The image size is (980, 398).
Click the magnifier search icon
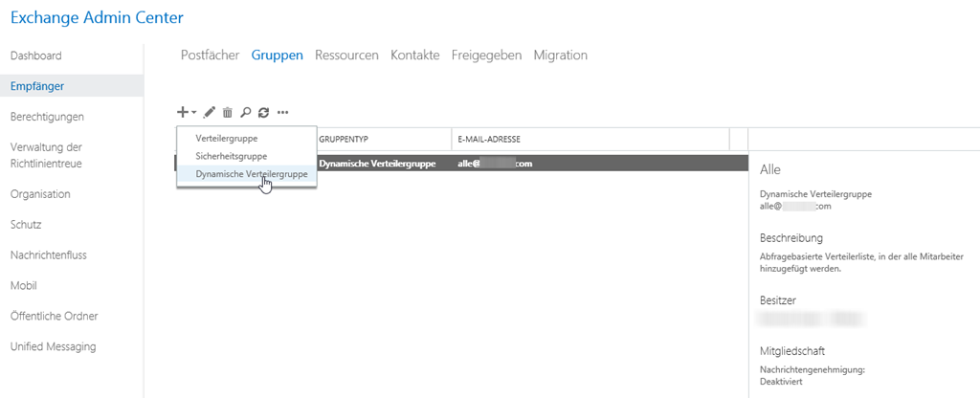pyautogui.click(x=246, y=113)
